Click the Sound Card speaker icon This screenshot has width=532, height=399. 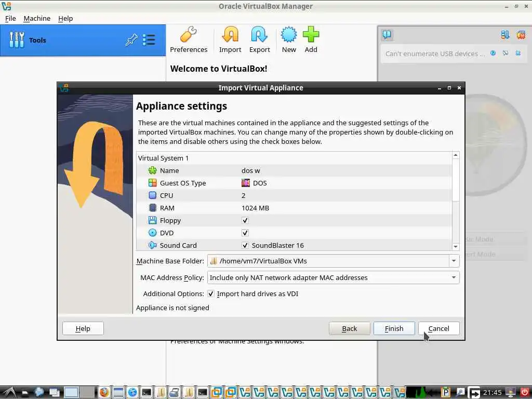click(152, 245)
